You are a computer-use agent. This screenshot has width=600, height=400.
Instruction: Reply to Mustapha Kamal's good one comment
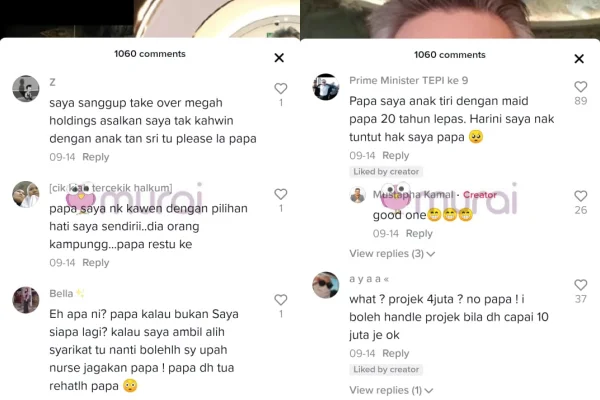[x=419, y=233]
